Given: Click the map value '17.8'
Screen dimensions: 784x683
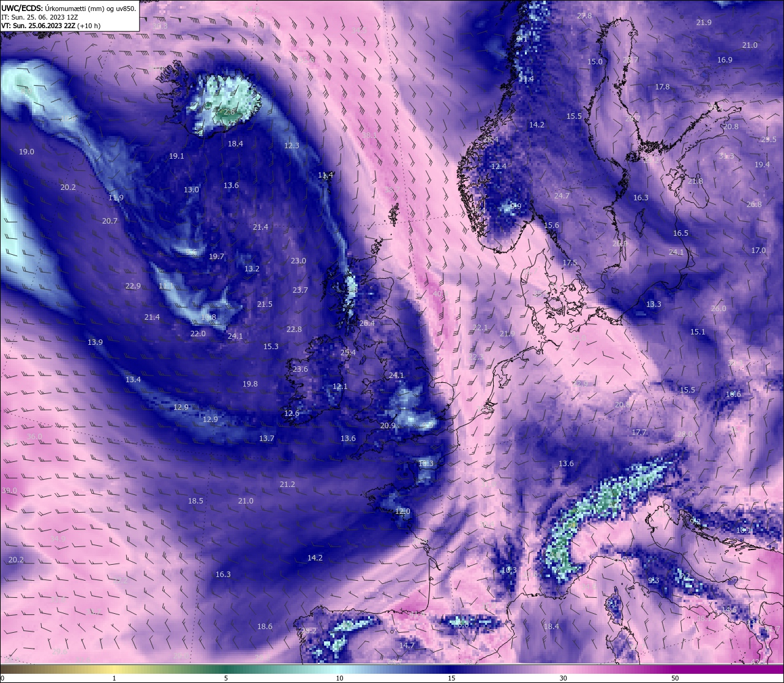Looking at the screenshot, I should pyautogui.click(x=662, y=86).
